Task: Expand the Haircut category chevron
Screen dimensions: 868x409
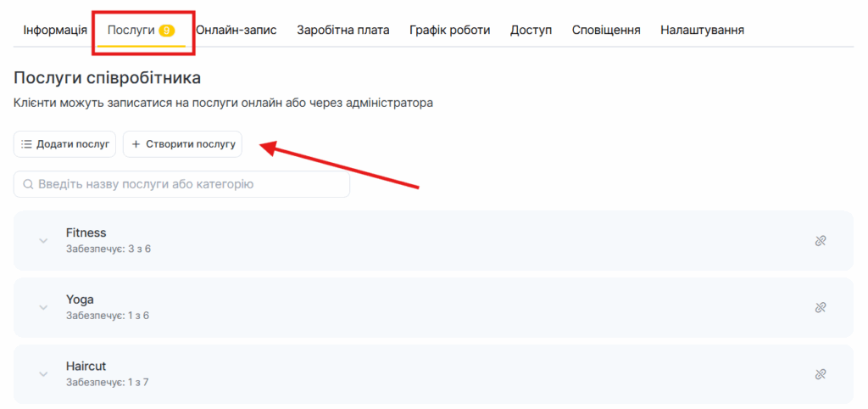Action: [43, 374]
